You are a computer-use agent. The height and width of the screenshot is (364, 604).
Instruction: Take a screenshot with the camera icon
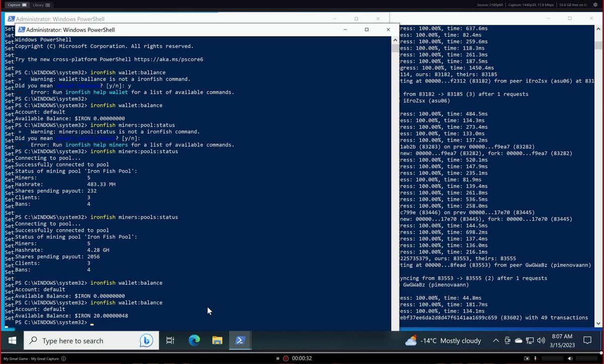coord(527,358)
